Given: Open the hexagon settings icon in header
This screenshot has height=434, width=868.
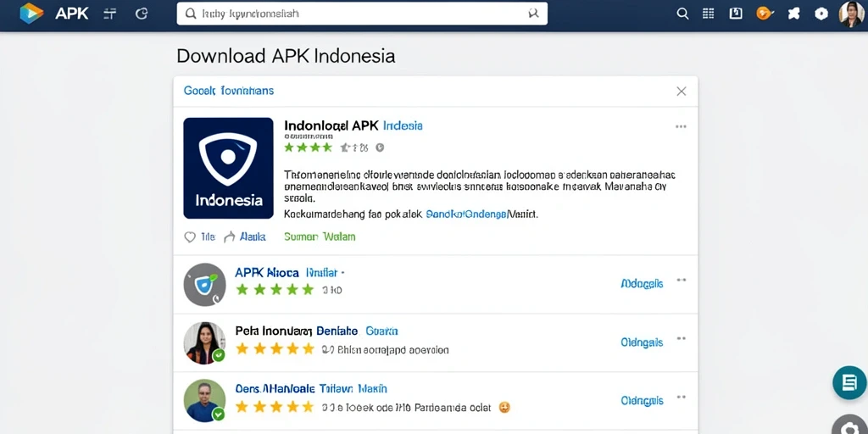Looking at the screenshot, I should click(x=821, y=14).
